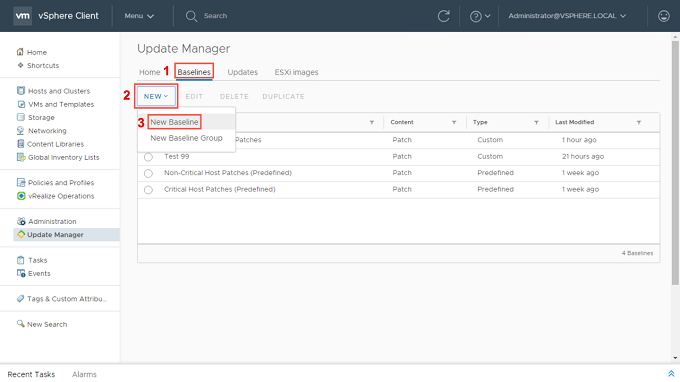Open the Recent Tasks tab
The height and width of the screenshot is (382, 680).
click(x=31, y=374)
